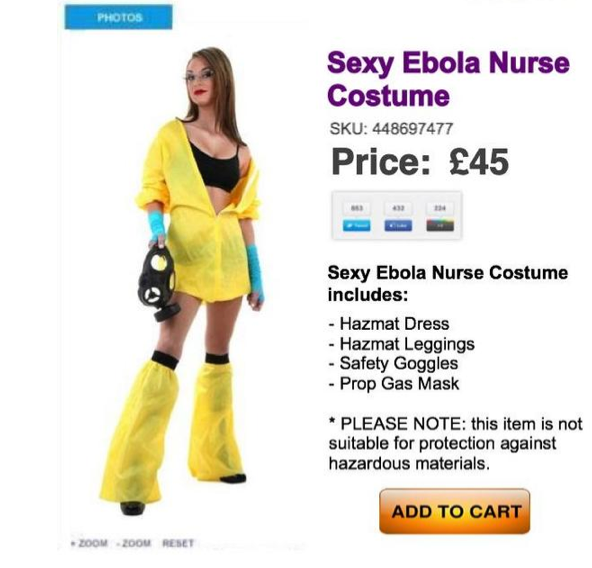Click the tweet count bubble showing 863

coord(356,208)
